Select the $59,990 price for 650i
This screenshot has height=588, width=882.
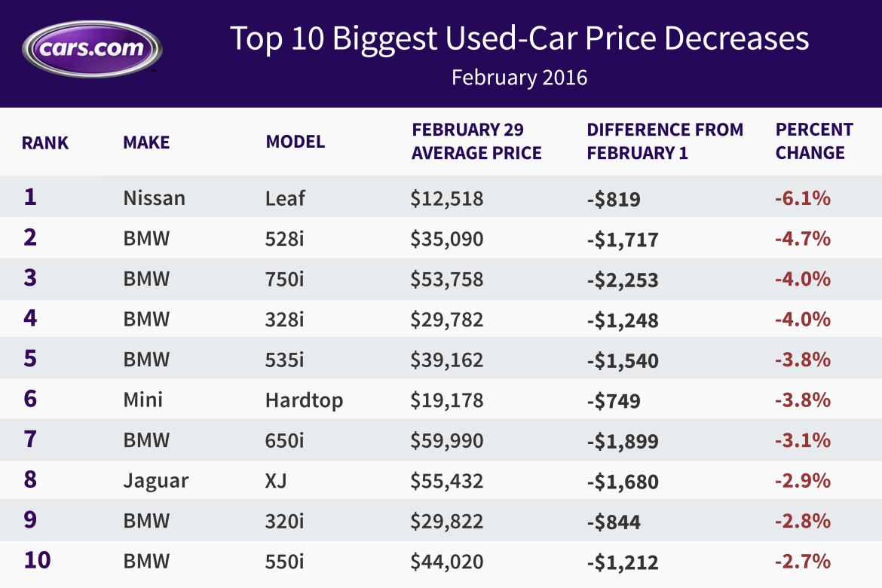coord(446,439)
